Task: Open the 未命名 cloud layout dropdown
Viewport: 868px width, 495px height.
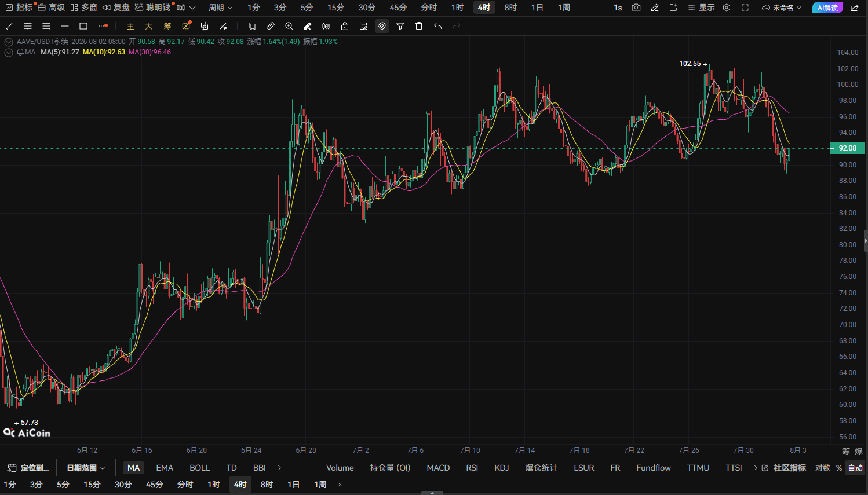Action: click(x=782, y=8)
